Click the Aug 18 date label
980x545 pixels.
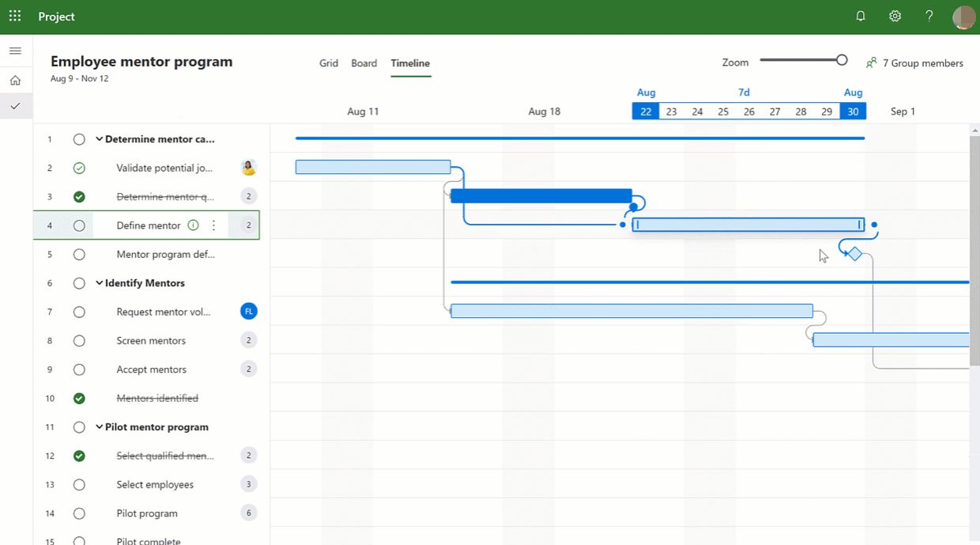545,112
